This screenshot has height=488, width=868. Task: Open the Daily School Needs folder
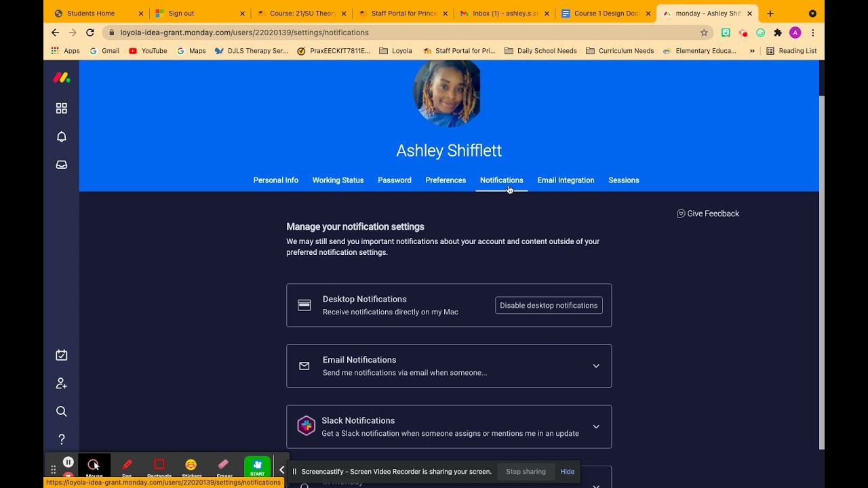[x=540, y=51]
